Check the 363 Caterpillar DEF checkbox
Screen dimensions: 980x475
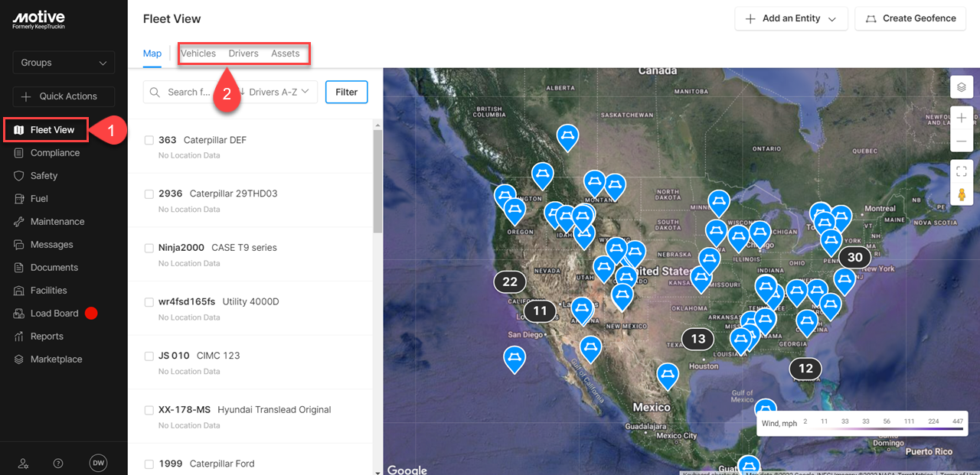pos(149,140)
